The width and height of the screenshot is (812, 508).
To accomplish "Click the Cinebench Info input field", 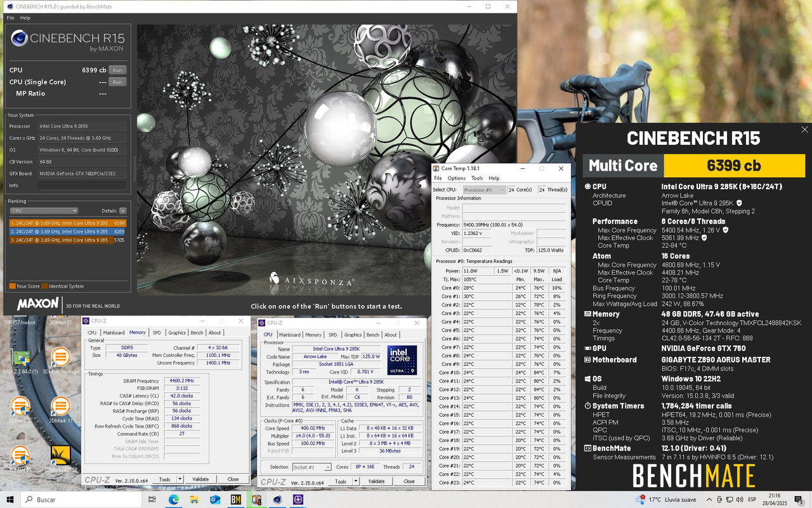I will pyautogui.click(x=82, y=185).
